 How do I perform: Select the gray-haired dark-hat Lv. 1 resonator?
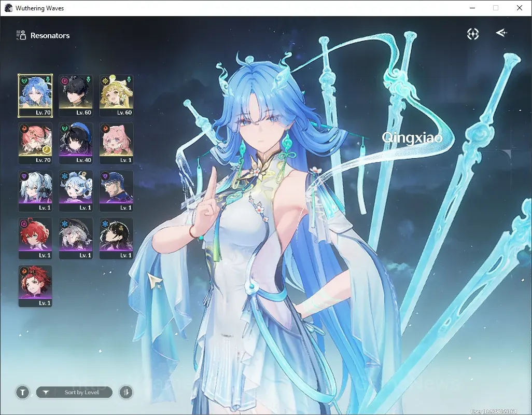pos(76,239)
